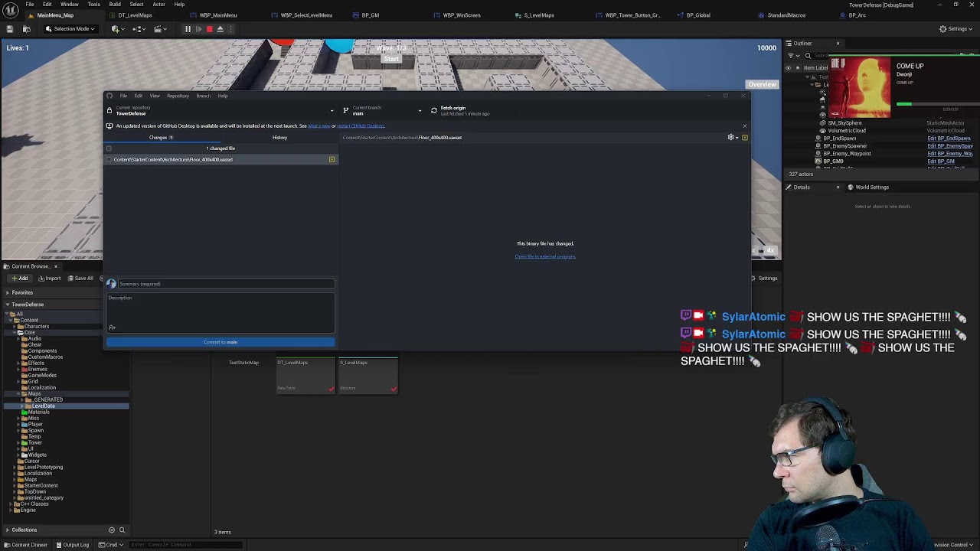Open the Branch menu in GitHub Desktop
Screen dimensions: 980x551
coord(203,96)
